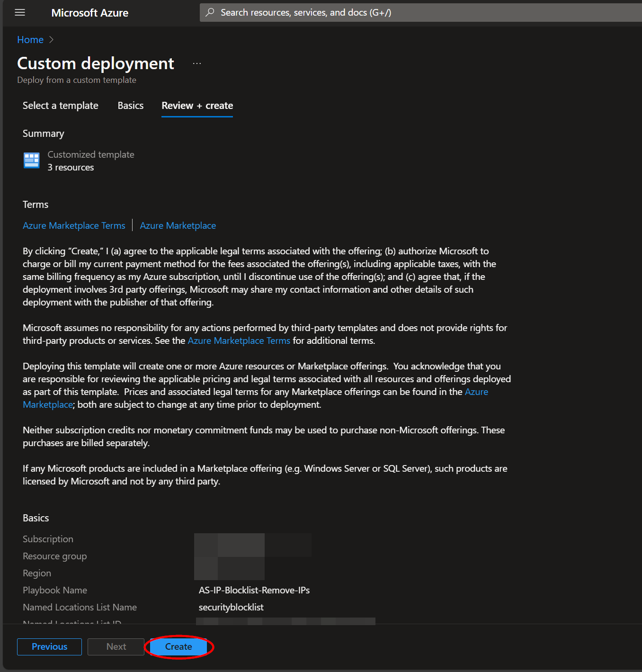This screenshot has height=672, width=642.
Task: Open the ellipsis more options menu
Action: [197, 63]
